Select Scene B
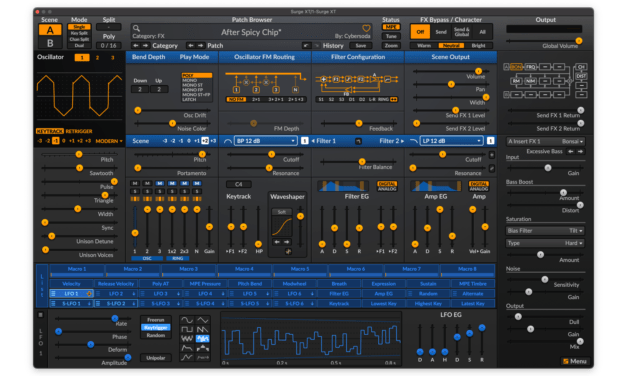 tap(50, 42)
